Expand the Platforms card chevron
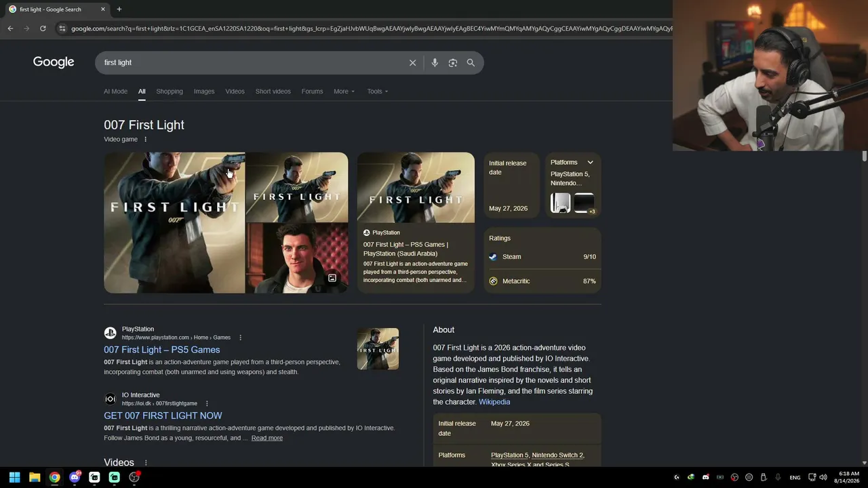Viewport: 868px width, 488px height. pyautogui.click(x=590, y=163)
